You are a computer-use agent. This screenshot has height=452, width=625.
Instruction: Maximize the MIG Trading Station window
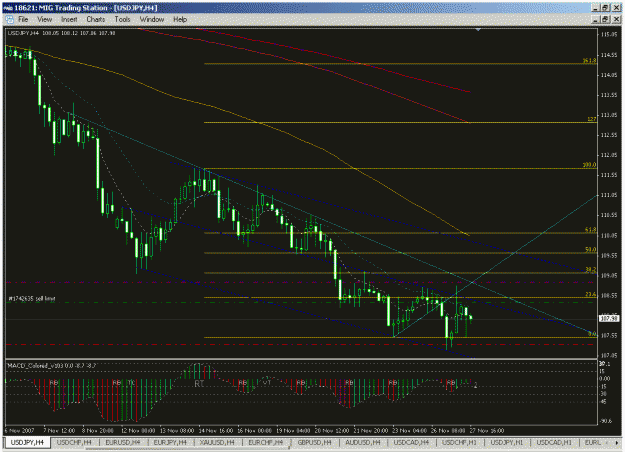[605, 8]
